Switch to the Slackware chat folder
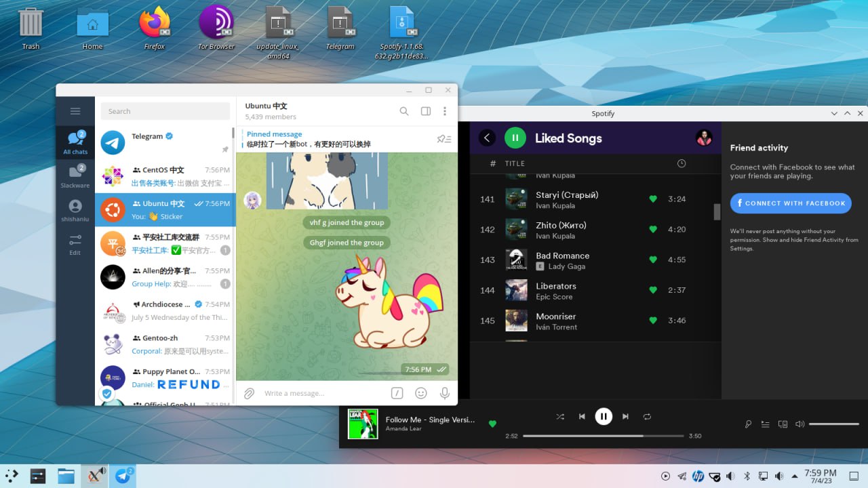 75,176
